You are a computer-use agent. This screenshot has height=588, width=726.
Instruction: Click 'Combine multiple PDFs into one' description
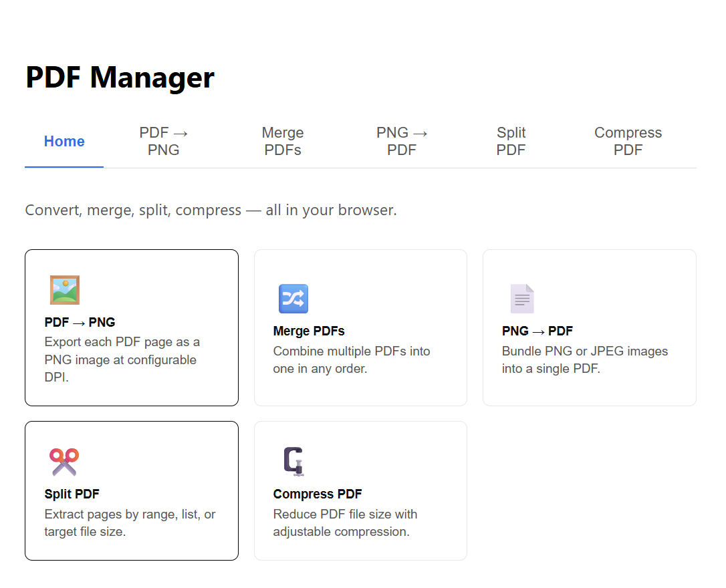point(351,359)
